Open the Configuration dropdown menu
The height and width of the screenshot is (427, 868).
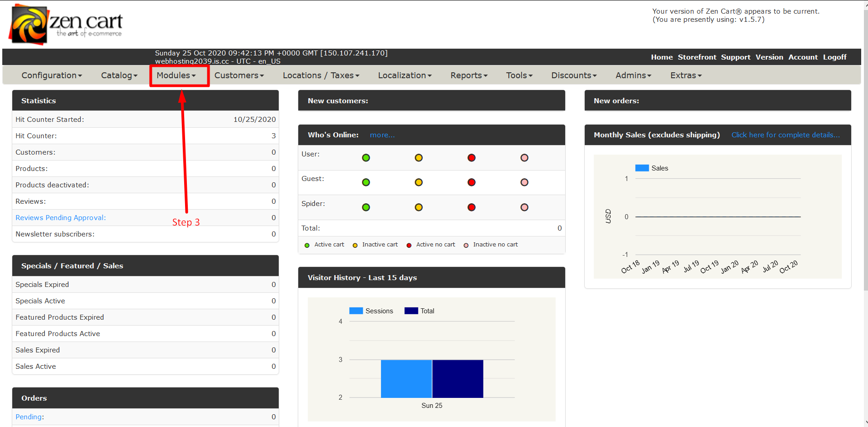52,75
